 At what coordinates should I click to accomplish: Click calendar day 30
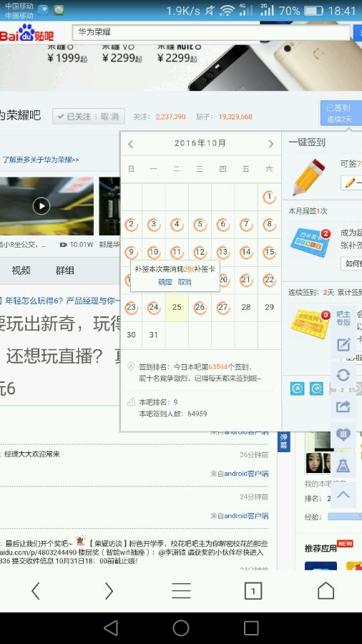pos(131,335)
